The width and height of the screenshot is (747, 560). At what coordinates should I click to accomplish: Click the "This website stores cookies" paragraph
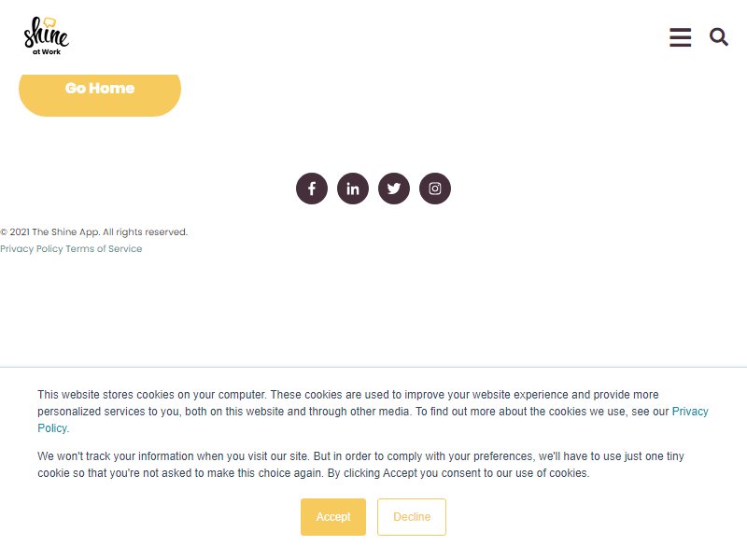[x=373, y=412]
